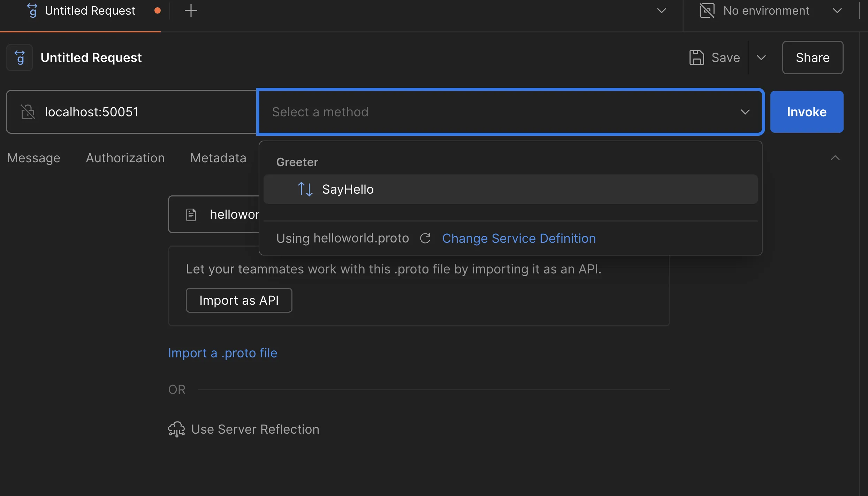This screenshot has height=496, width=868.
Task: Click Import a .proto file link
Action: [x=223, y=352]
